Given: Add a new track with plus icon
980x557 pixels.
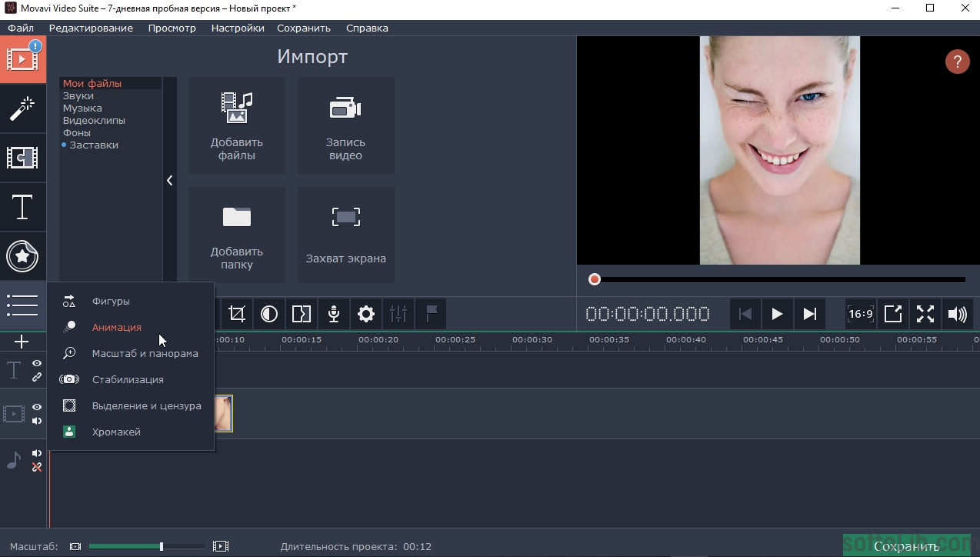Looking at the screenshot, I should coord(22,342).
